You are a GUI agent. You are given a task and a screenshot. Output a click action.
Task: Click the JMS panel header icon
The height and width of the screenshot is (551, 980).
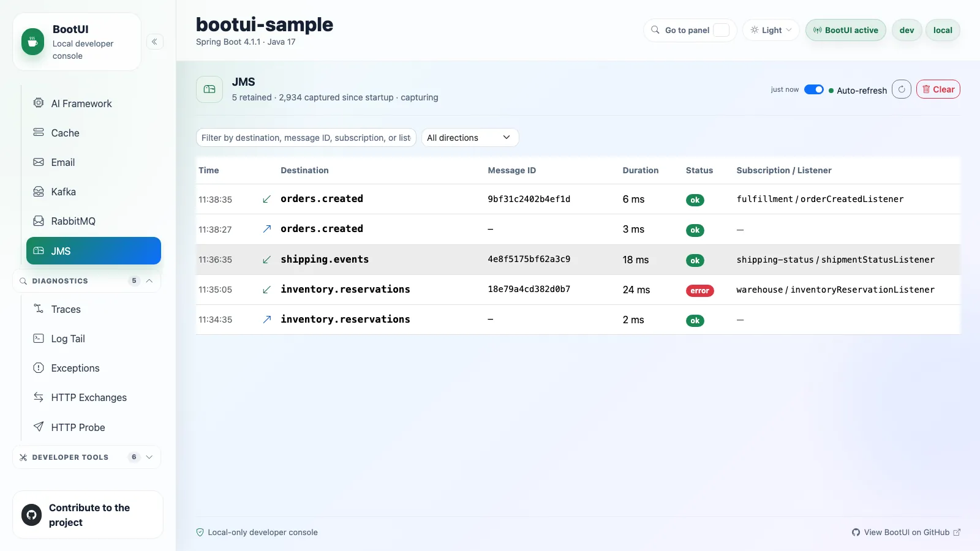tap(209, 89)
